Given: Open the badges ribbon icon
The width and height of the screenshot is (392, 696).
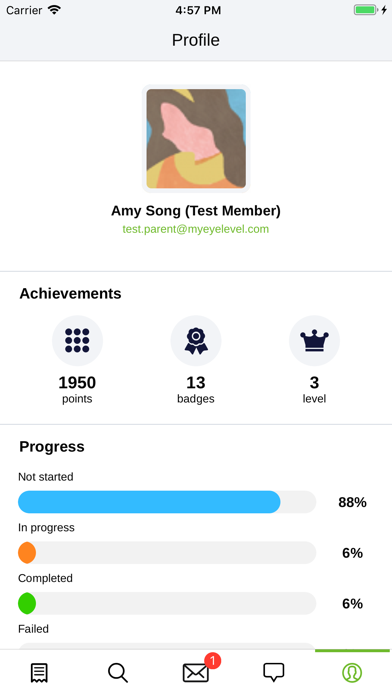Looking at the screenshot, I should pyautogui.click(x=196, y=340).
